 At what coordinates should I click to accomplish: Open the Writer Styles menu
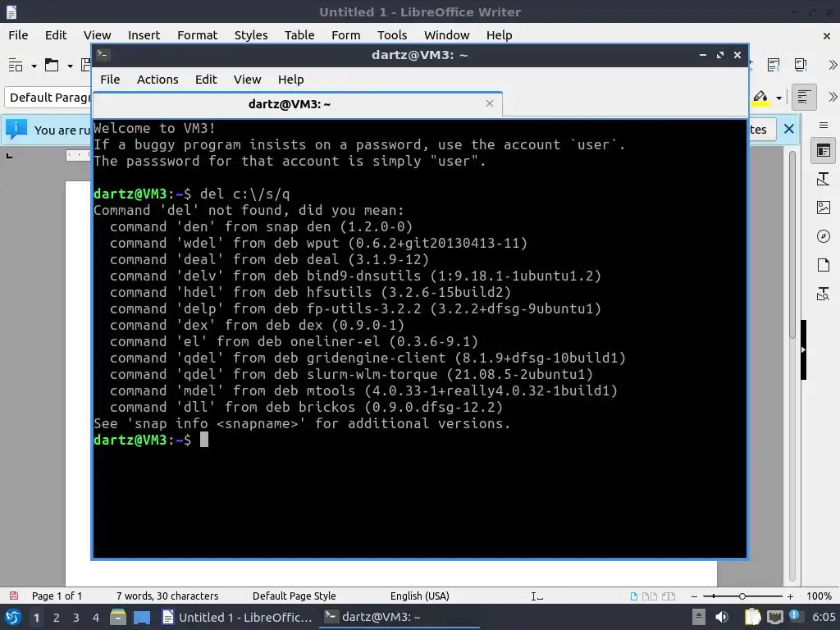(x=251, y=34)
